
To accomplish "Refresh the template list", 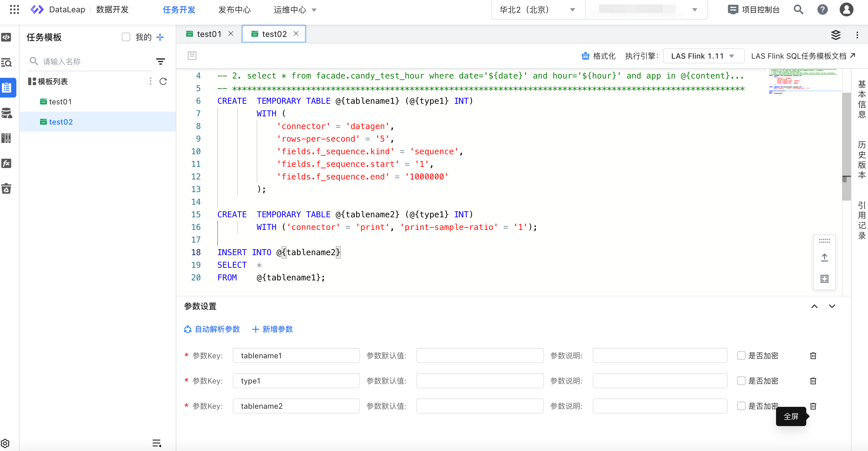I will 163,81.
